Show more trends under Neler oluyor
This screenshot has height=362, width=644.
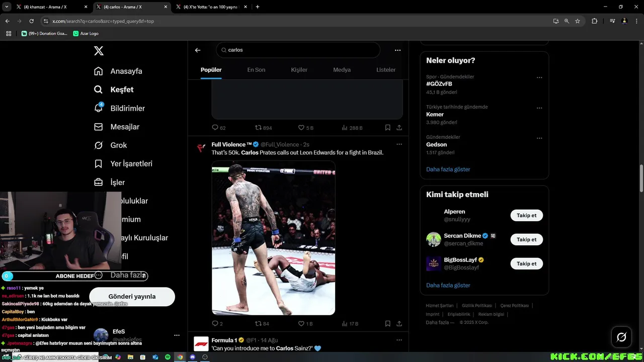[x=448, y=169]
